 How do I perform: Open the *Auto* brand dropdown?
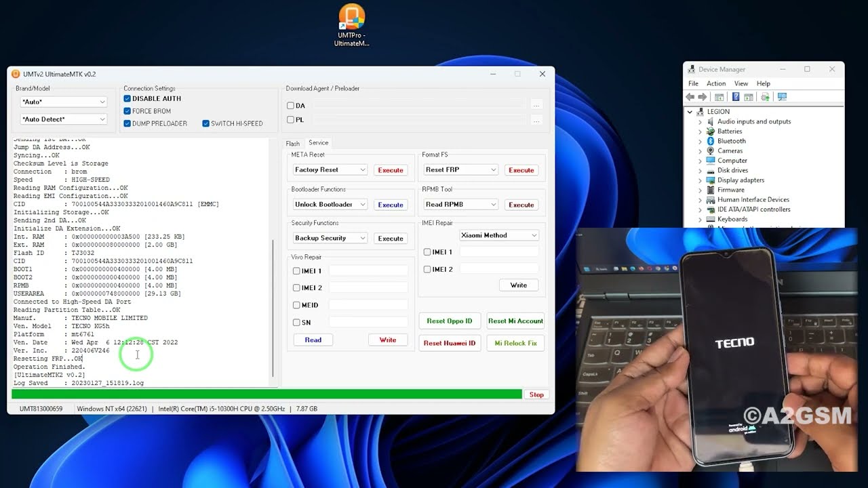click(x=63, y=102)
